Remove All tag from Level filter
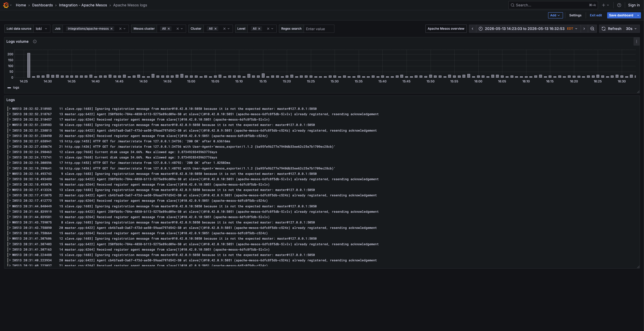 pyautogui.click(x=259, y=29)
